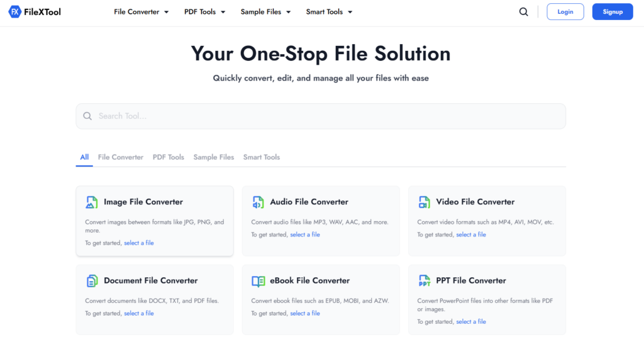Click the Audio File Converter icon

(258, 202)
